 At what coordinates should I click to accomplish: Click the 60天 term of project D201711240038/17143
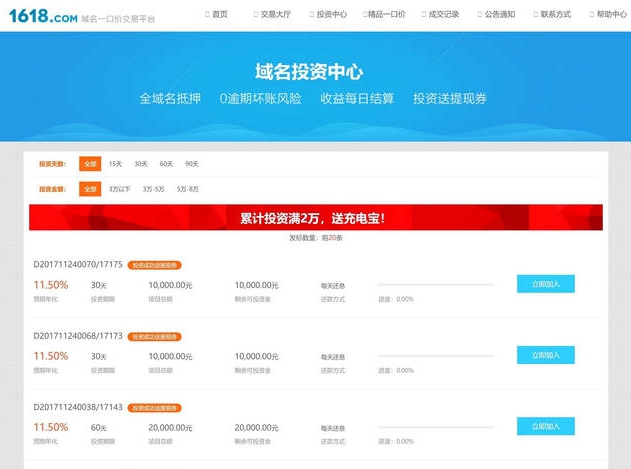[x=99, y=428]
